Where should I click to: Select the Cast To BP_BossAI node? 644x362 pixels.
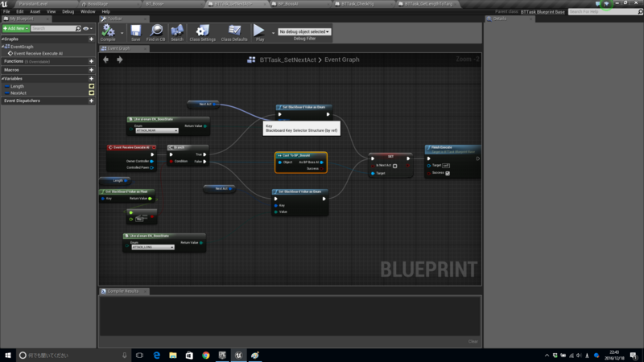[x=301, y=162]
